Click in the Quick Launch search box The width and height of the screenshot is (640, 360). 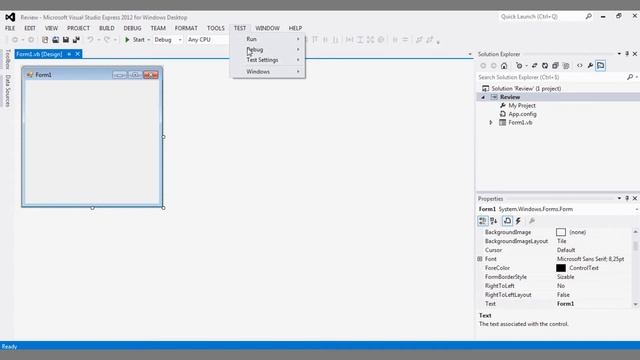(542, 17)
